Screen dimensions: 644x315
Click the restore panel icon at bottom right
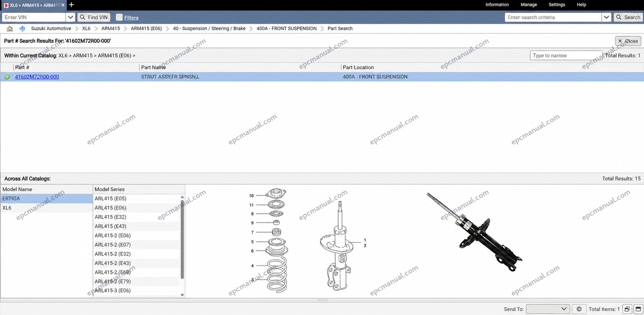627,309
